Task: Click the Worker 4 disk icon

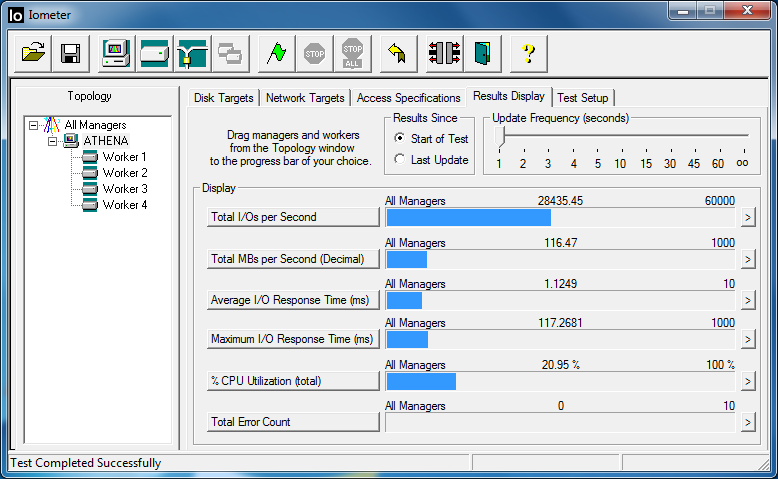Action: [90, 205]
